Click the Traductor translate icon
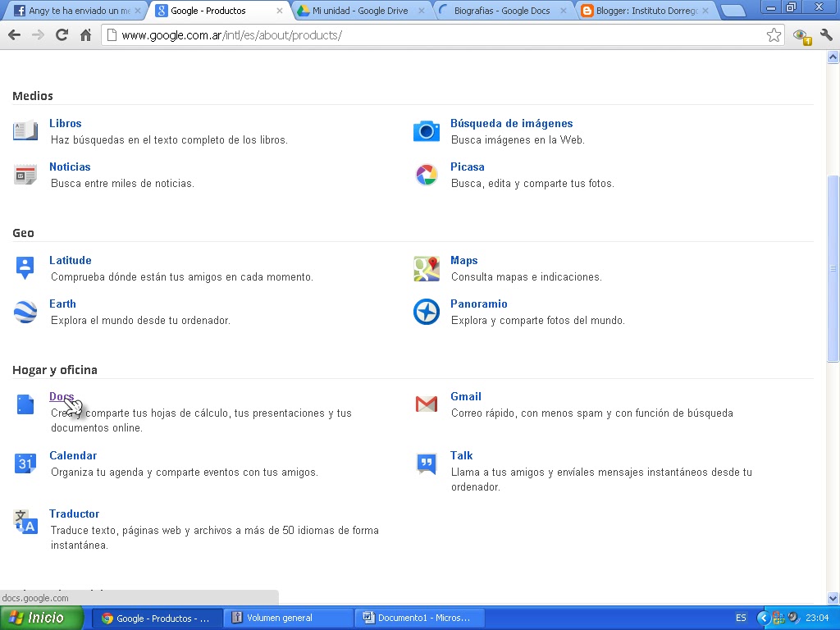 (25, 522)
